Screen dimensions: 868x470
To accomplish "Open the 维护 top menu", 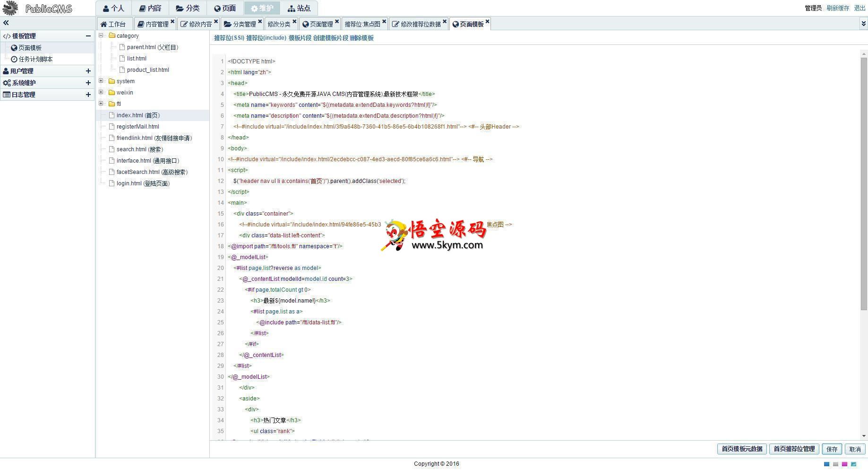I will click(x=262, y=8).
